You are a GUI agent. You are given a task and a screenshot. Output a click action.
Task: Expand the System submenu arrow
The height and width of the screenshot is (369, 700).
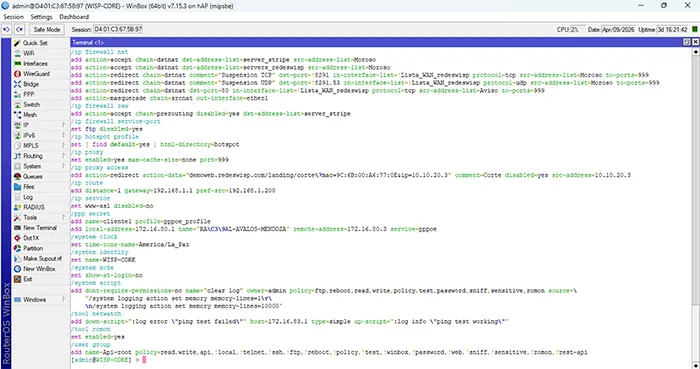click(64, 166)
